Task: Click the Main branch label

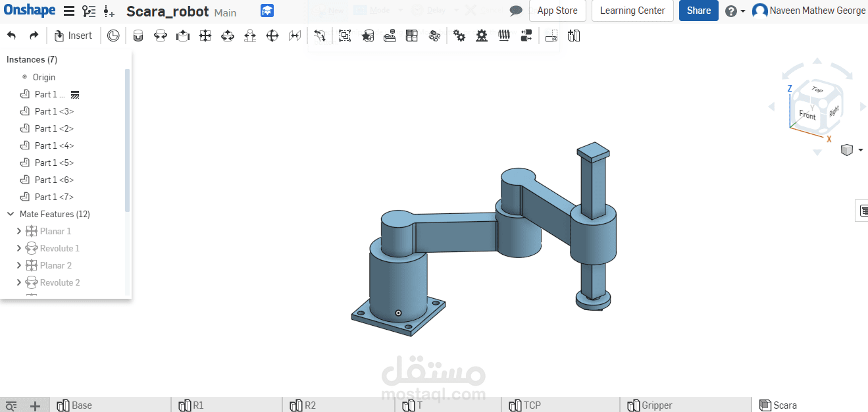Action: tap(226, 13)
